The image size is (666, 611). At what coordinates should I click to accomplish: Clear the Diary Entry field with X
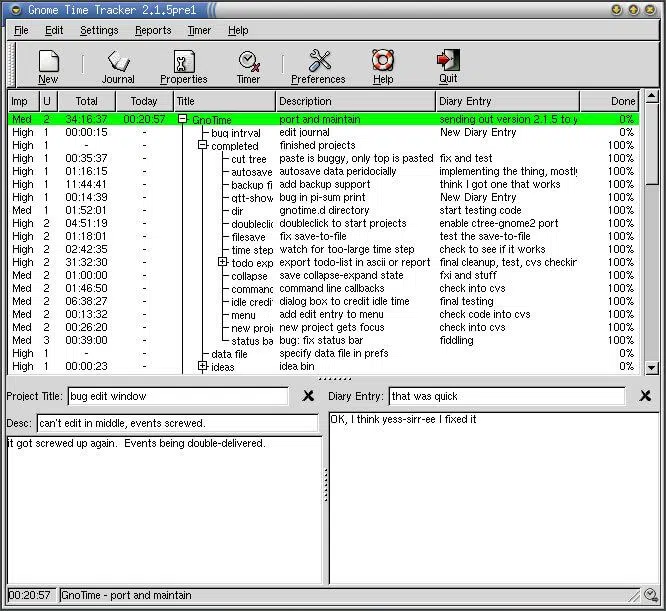pyautogui.click(x=645, y=397)
